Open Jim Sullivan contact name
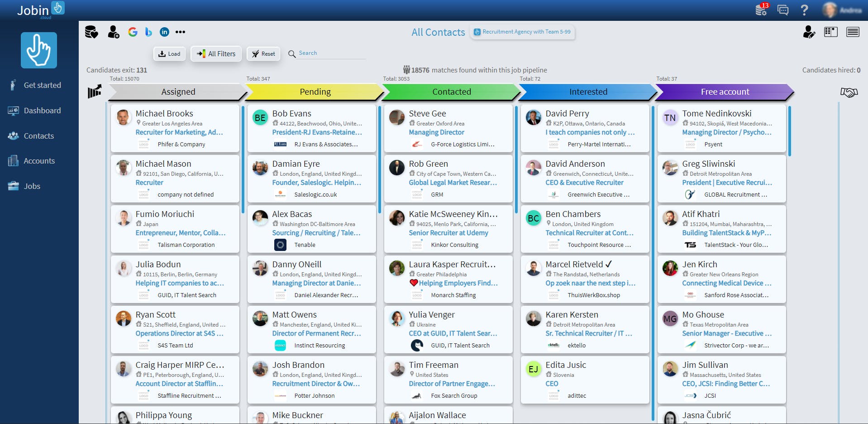 click(705, 365)
